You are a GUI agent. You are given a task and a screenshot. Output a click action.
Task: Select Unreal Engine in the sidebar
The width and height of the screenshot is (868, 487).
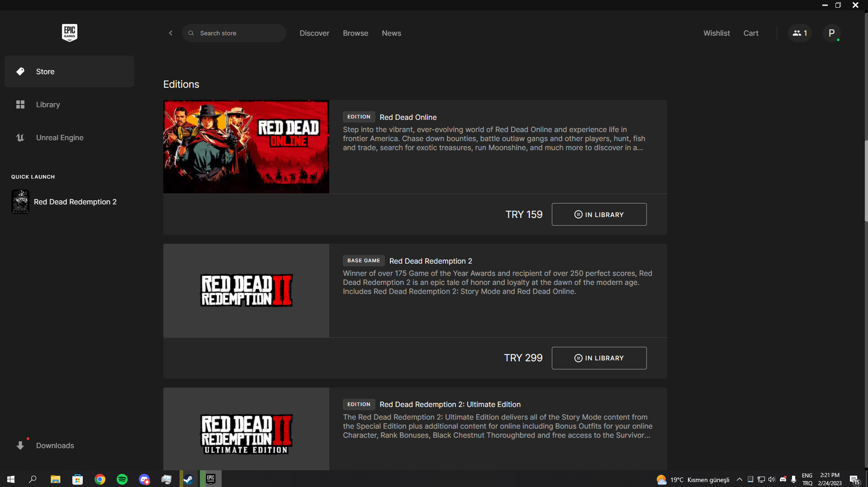pyautogui.click(x=69, y=137)
